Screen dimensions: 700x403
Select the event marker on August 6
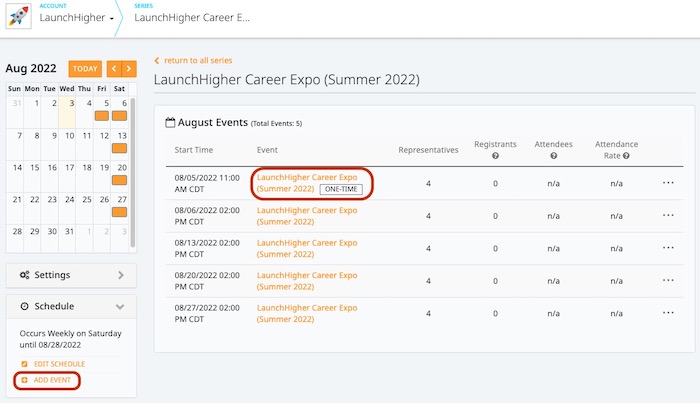(119, 116)
